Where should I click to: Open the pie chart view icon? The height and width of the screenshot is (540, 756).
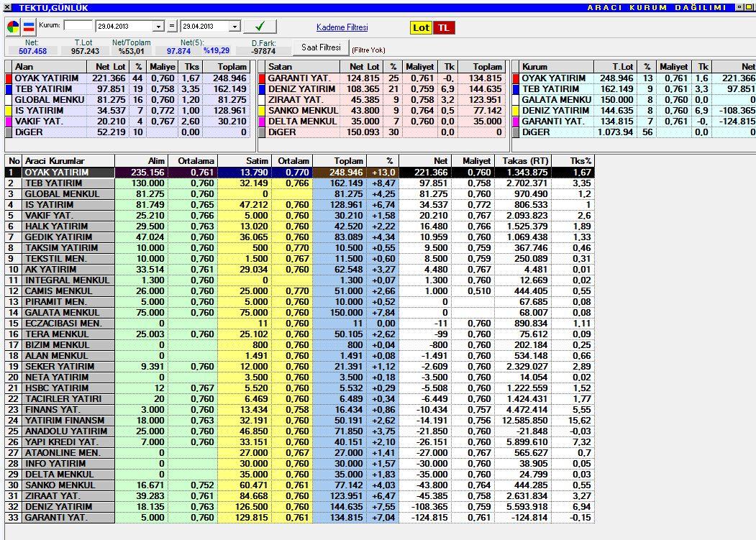(x=13, y=27)
